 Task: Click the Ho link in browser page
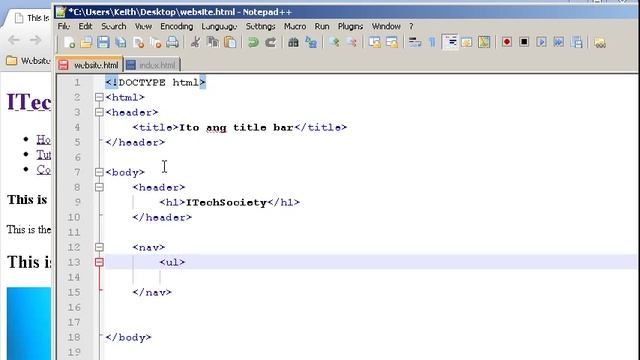point(43,140)
